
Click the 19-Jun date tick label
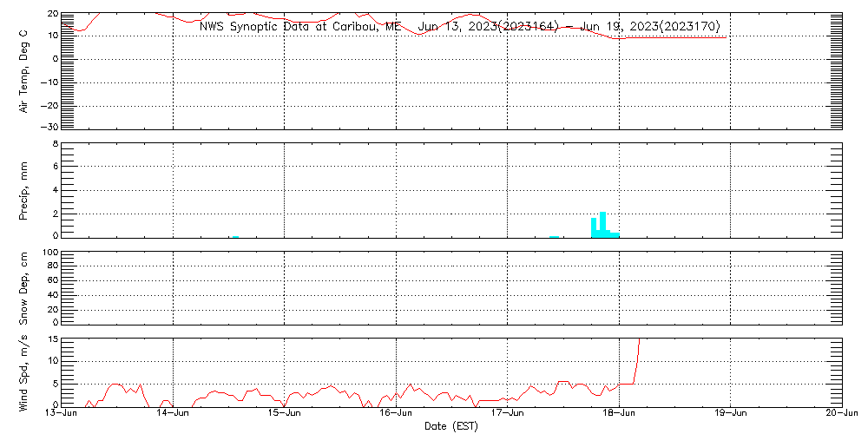pos(731,414)
